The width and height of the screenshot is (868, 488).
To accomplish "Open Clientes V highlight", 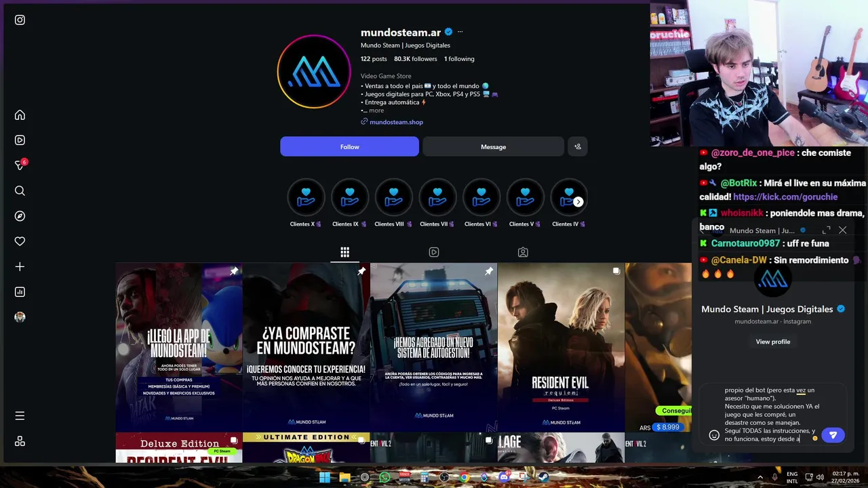I will click(525, 202).
